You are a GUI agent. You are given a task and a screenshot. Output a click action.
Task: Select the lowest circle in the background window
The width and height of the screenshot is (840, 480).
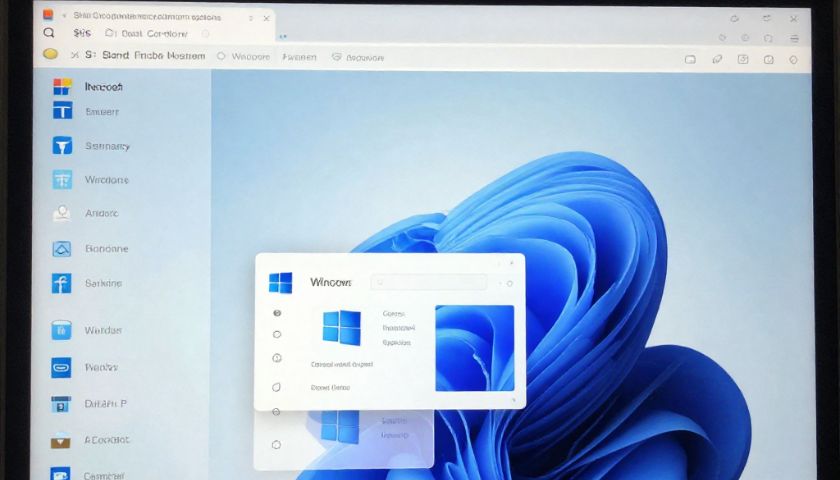click(x=276, y=444)
